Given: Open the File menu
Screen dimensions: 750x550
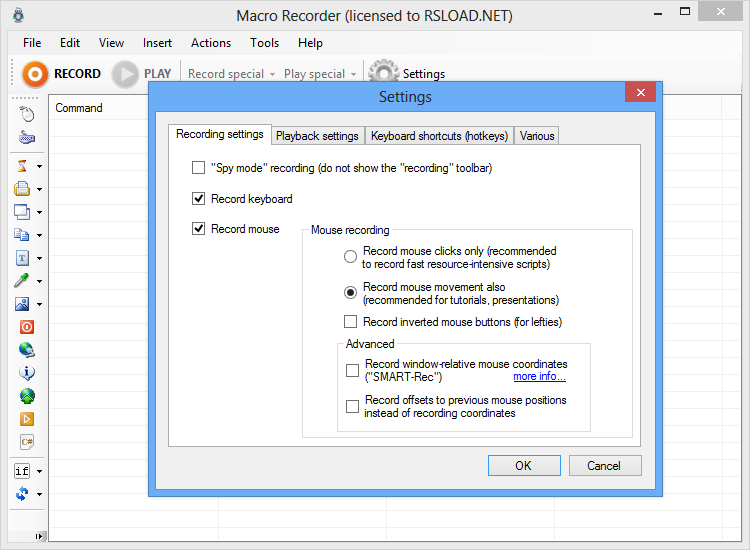Looking at the screenshot, I should pos(32,43).
